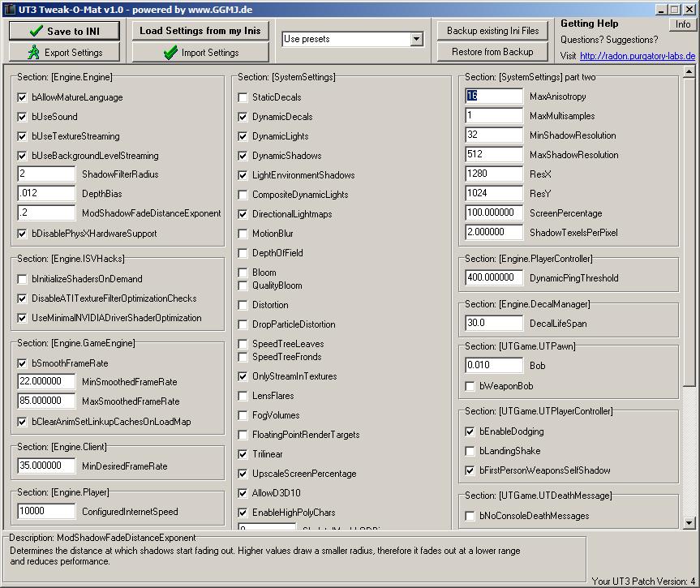Click the ShadowFilterRadius input field
This screenshot has width=700, height=588.
(x=46, y=174)
